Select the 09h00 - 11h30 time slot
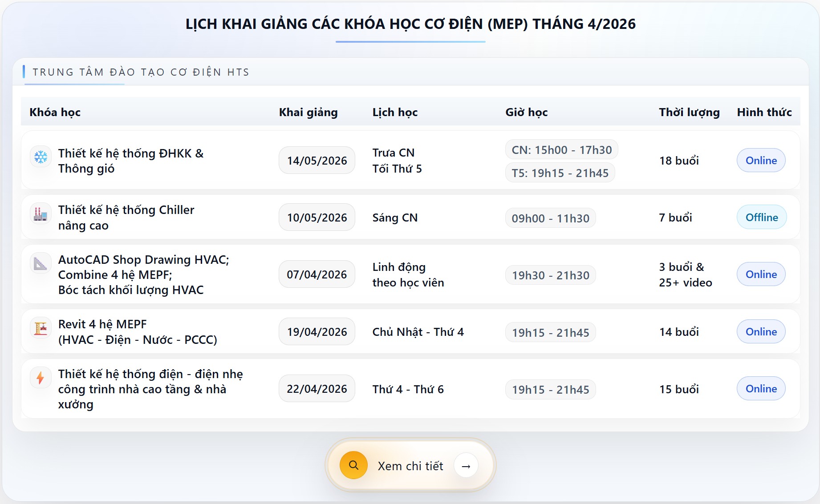This screenshot has height=504, width=820. pos(550,218)
